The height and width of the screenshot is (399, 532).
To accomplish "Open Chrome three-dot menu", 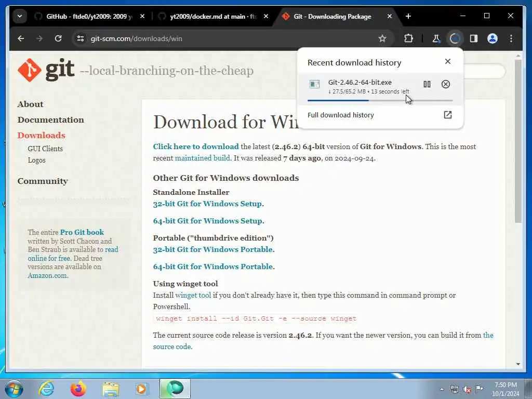I will pyautogui.click(x=511, y=38).
